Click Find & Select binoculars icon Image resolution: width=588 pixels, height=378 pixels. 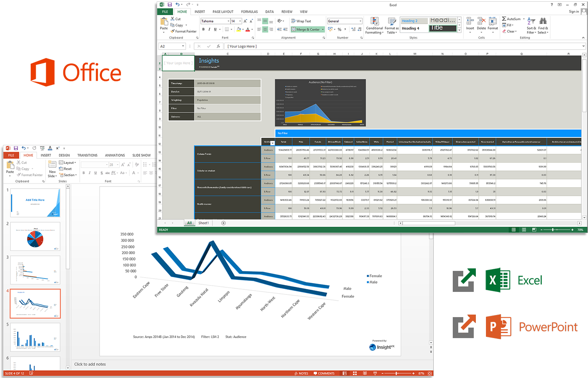(x=543, y=21)
